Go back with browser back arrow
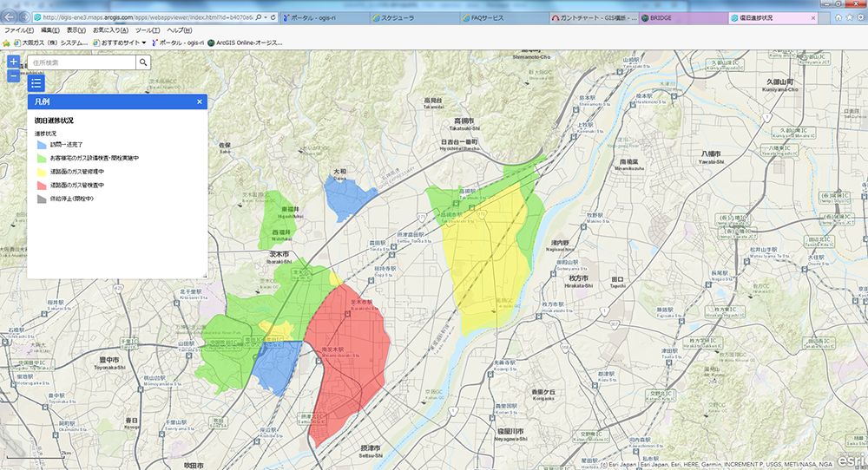Viewport: 868px width, 470px height. click(x=10, y=17)
